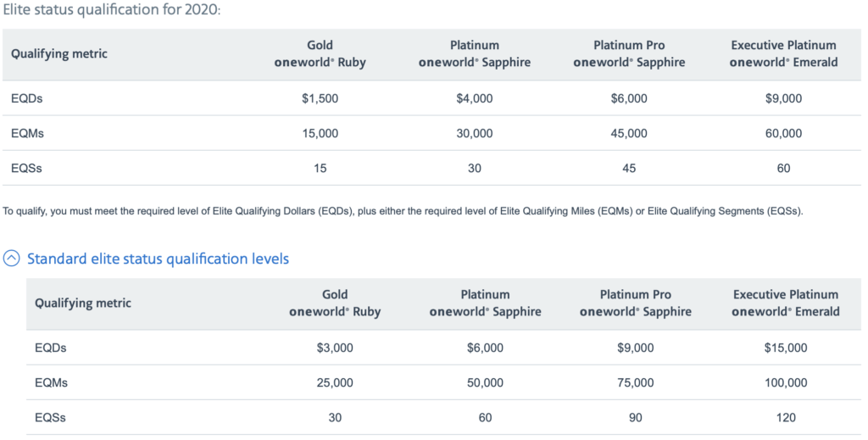Collapse the circled chevron icon beside Standard levels

point(12,259)
